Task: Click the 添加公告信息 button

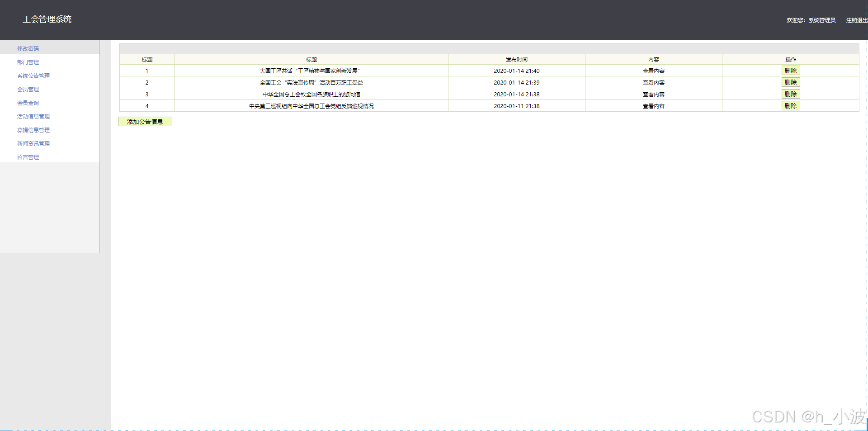Action: tap(145, 121)
